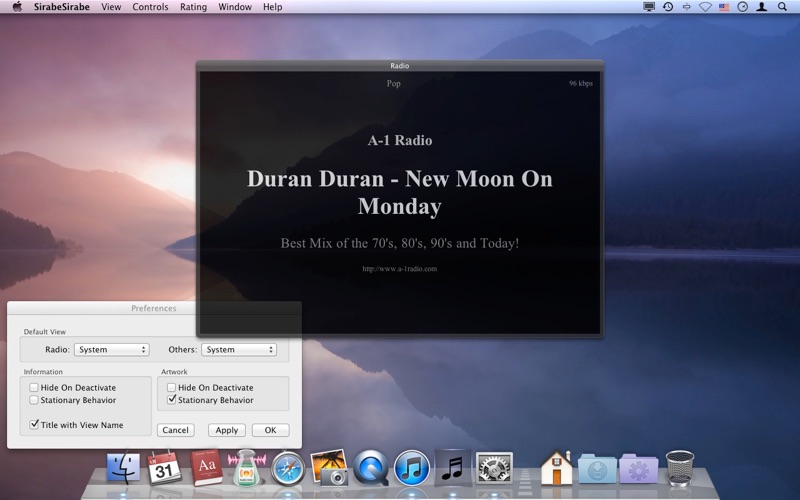Open the Dictionary app in dock
Image resolution: width=800 pixels, height=500 pixels.
coord(206,467)
